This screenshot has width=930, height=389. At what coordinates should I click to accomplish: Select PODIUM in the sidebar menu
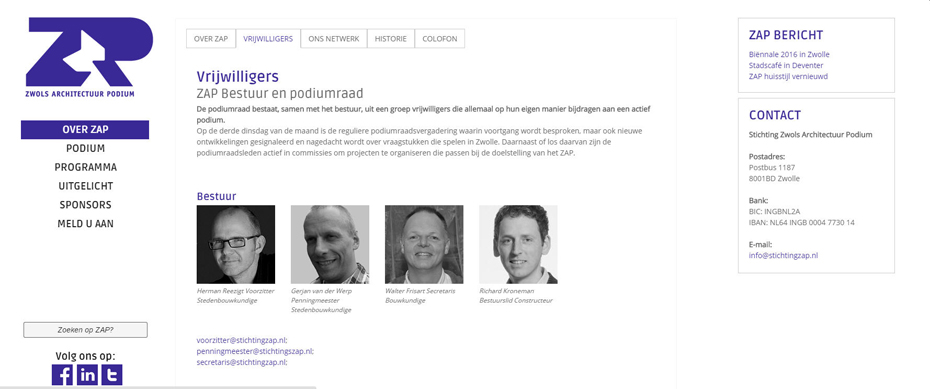[85, 148]
